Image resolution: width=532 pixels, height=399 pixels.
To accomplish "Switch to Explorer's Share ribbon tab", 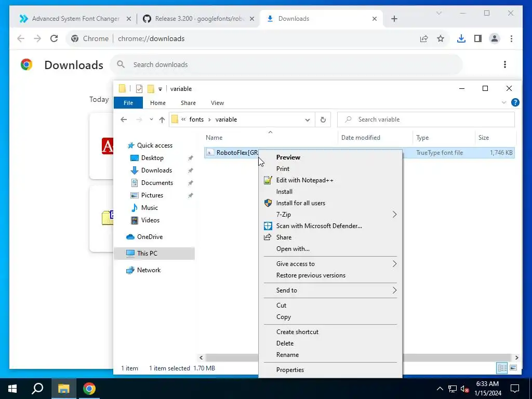I will pyautogui.click(x=188, y=103).
